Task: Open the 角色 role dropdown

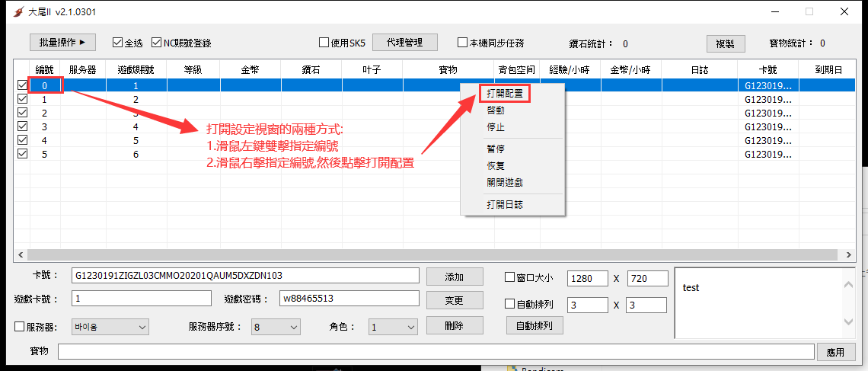Action: point(393,327)
